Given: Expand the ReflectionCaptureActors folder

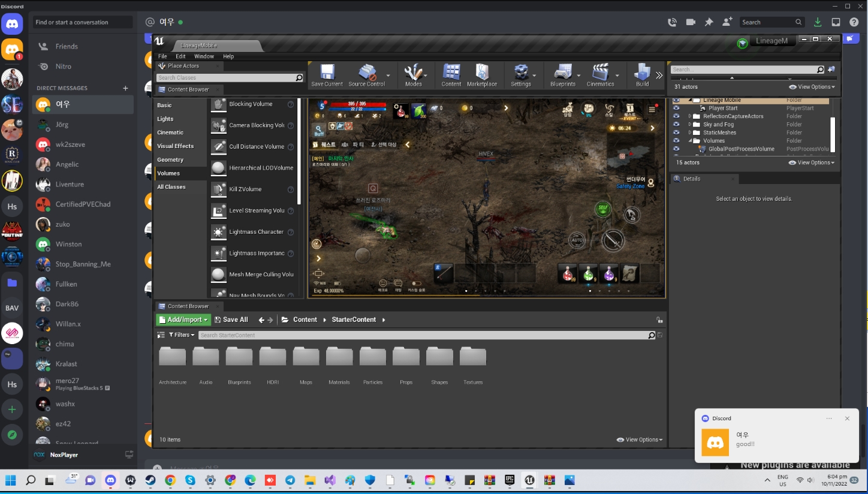Looking at the screenshot, I should [x=690, y=116].
